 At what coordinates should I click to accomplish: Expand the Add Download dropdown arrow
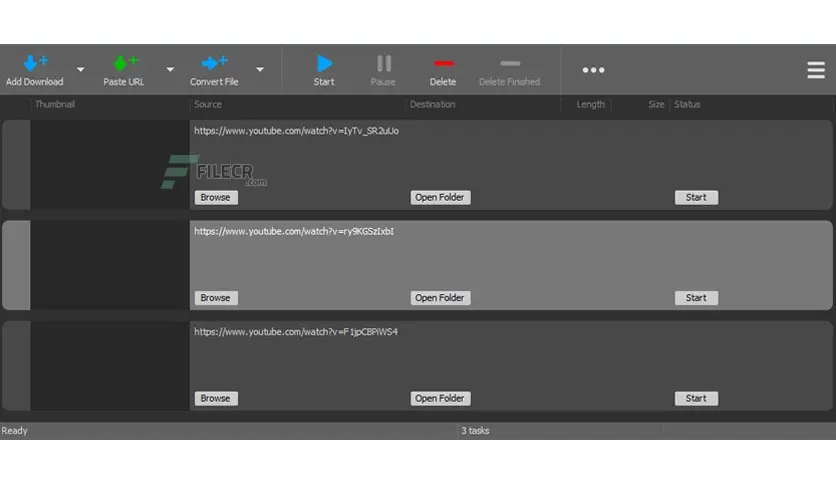(81, 70)
